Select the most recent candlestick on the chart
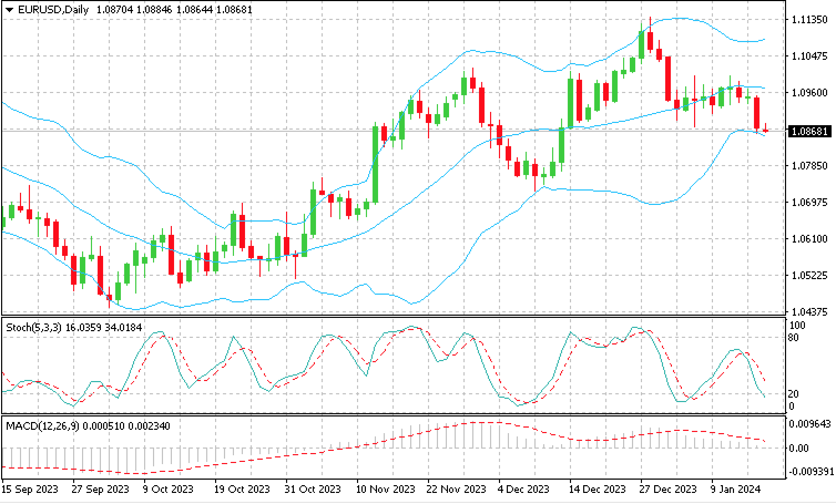This screenshot has width=836, height=504. pyautogui.click(x=766, y=130)
